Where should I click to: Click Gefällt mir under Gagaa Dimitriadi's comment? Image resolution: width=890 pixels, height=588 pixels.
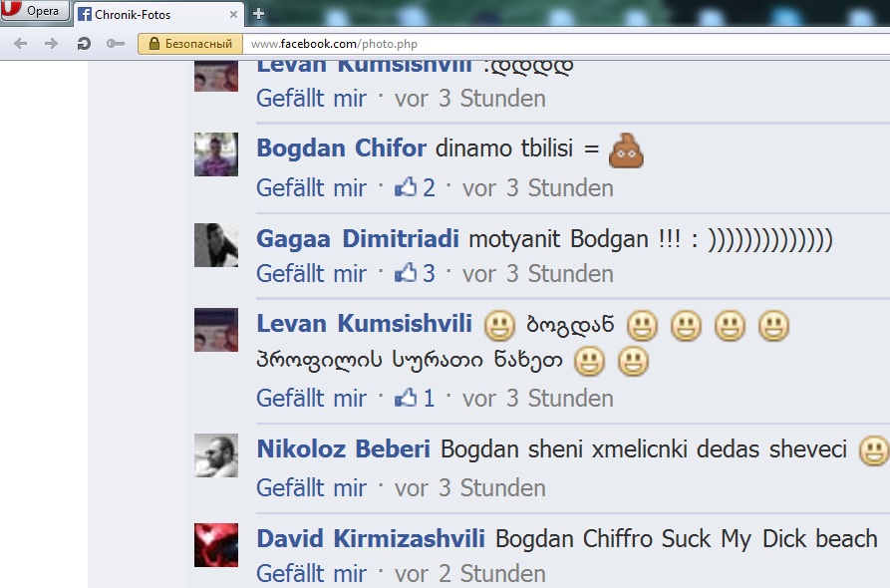point(311,273)
